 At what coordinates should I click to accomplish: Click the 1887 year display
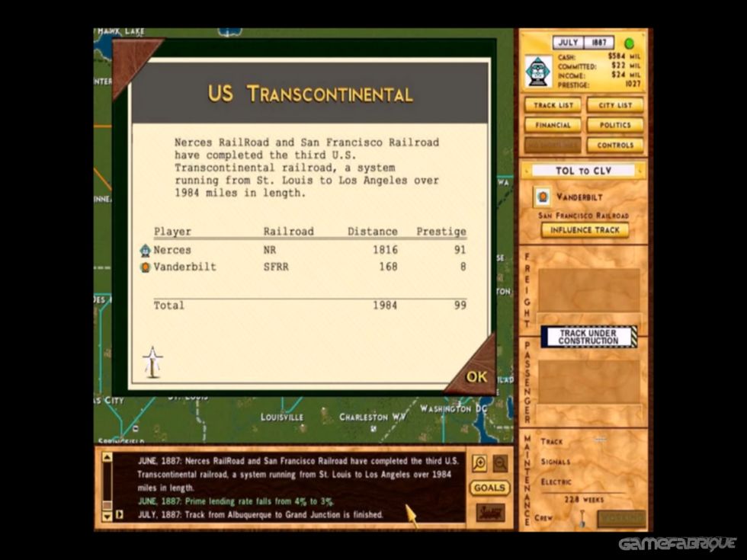click(599, 43)
